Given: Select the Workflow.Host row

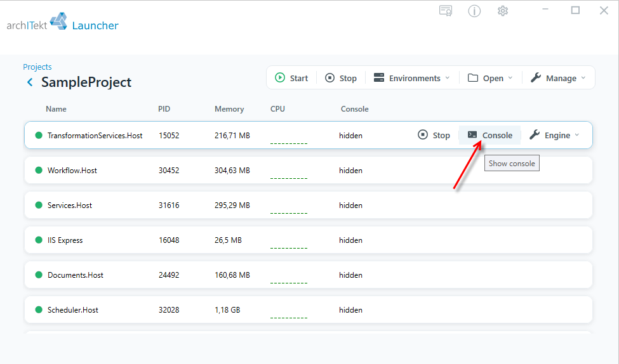Looking at the screenshot, I should (x=309, y=171).
